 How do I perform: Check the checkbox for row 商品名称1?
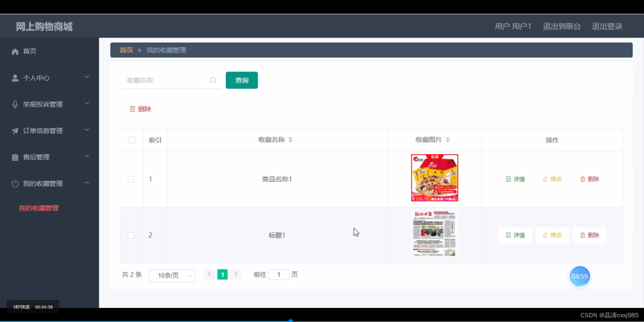131,179
